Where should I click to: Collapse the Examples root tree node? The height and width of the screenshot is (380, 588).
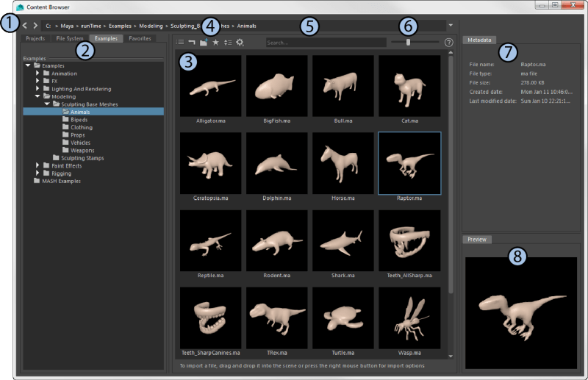[28, 65]
